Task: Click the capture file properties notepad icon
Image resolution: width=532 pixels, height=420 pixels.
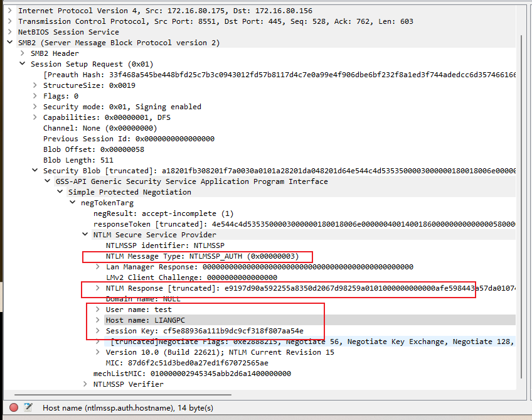Action: (x=28, y=407)
